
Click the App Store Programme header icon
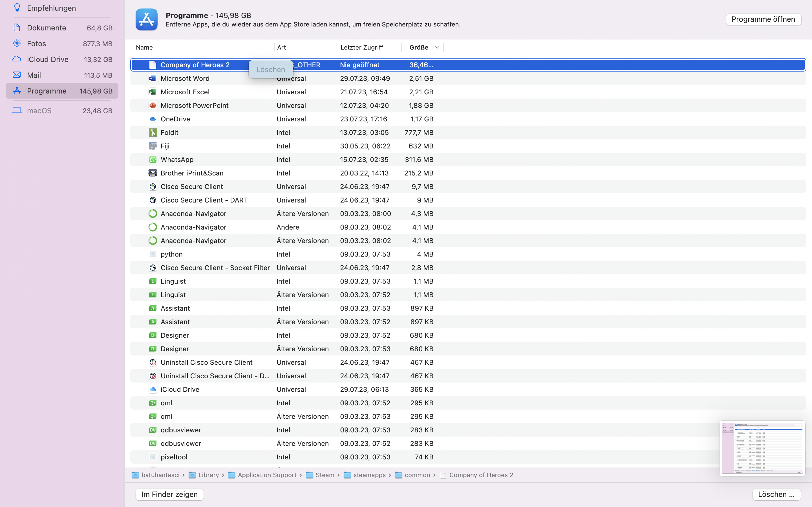tap(147, 19)
